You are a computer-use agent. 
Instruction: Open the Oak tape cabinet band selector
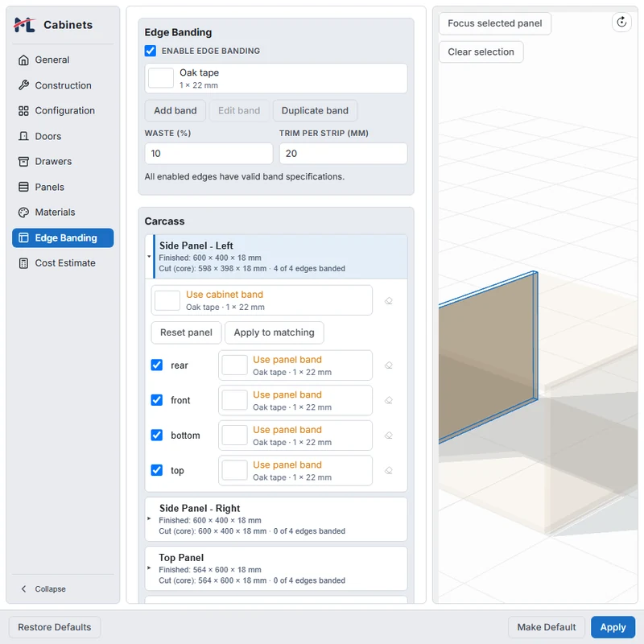point(276,78)
